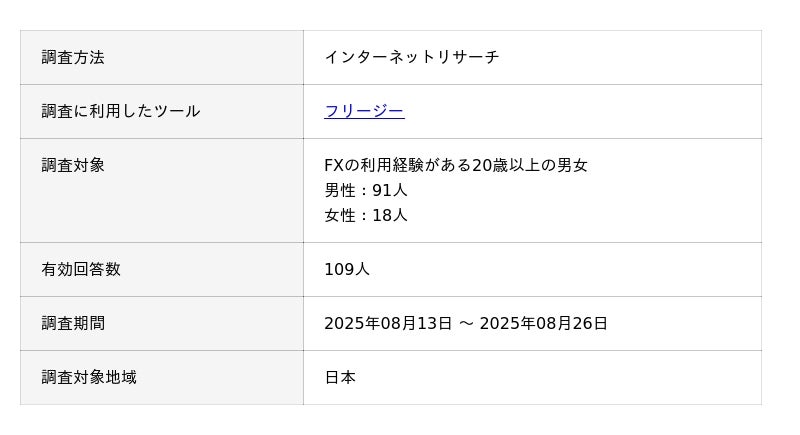The width and height of the screenshot is (800, 435).
Task: Click the number 91人 in the male count
Action: [x=390, y=190]
